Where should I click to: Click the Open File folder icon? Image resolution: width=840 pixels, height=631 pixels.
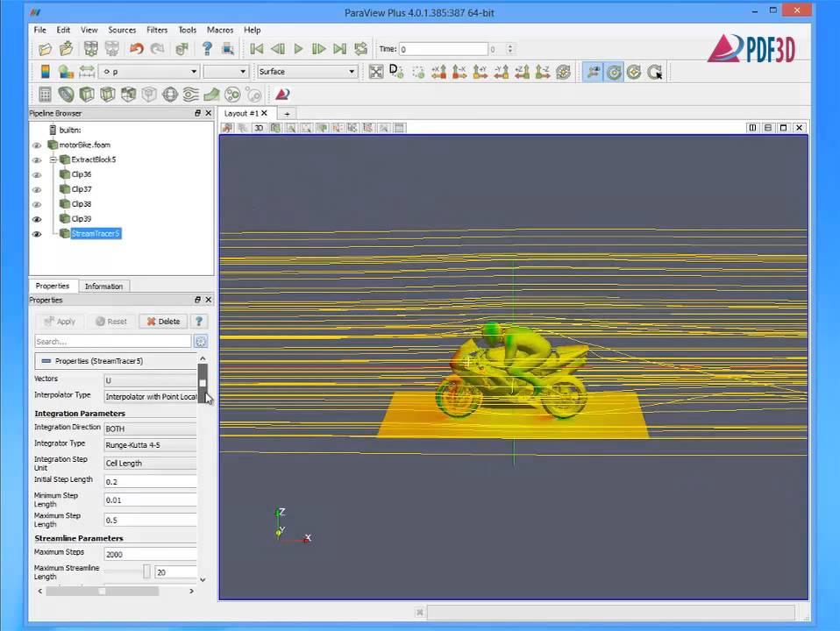45,49
